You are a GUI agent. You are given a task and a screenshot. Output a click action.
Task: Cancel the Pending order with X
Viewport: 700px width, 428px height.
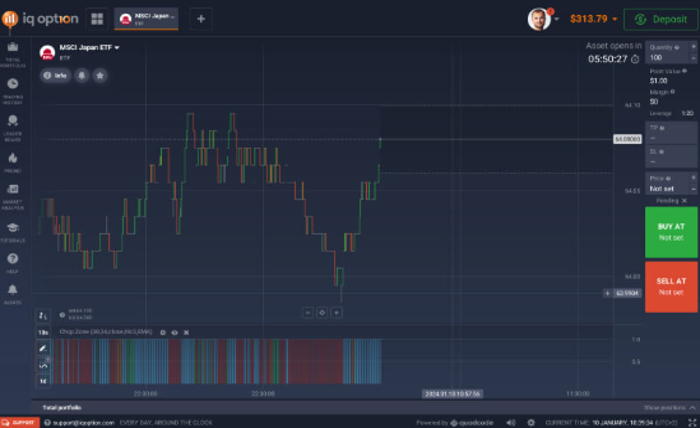(x=684, y=201)
